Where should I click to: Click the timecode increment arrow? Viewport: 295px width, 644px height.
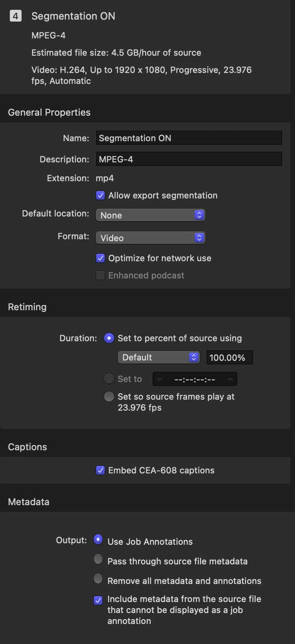click(x=230, y=379)
